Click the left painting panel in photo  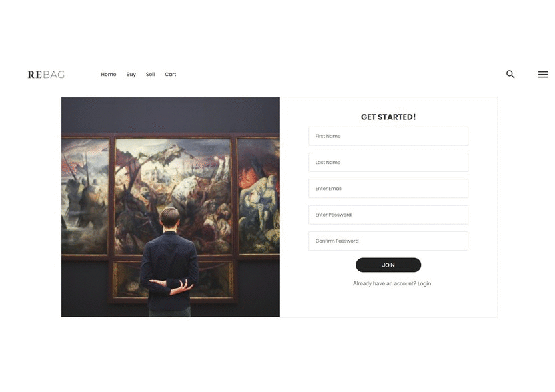tap(85, 196)
